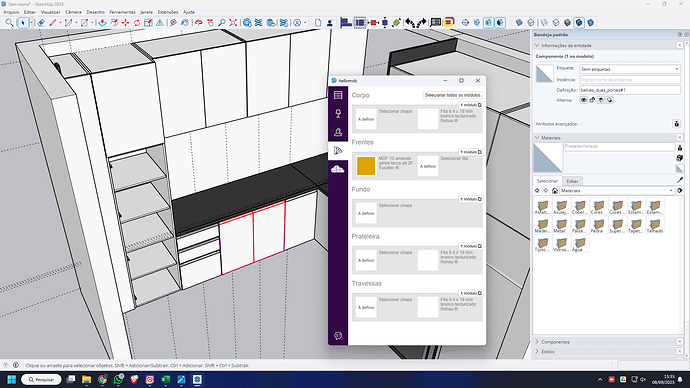
Task: Select the Rotate tool
Action: point(137,22)
